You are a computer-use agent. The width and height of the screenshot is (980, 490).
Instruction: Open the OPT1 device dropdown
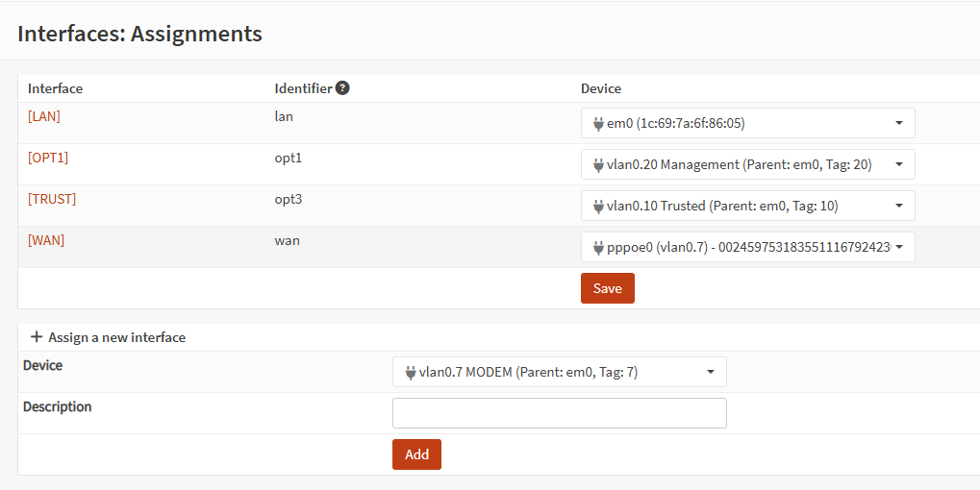pyautogui.click(x=747, y=164)
